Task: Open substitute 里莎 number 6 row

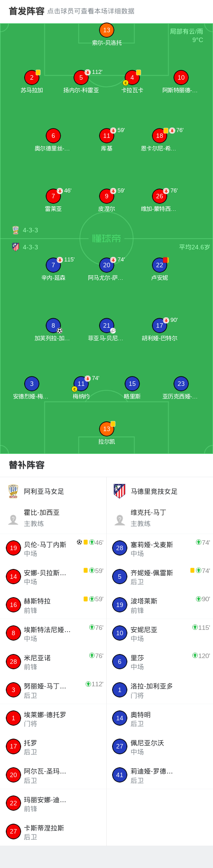Action: (160, 662)
